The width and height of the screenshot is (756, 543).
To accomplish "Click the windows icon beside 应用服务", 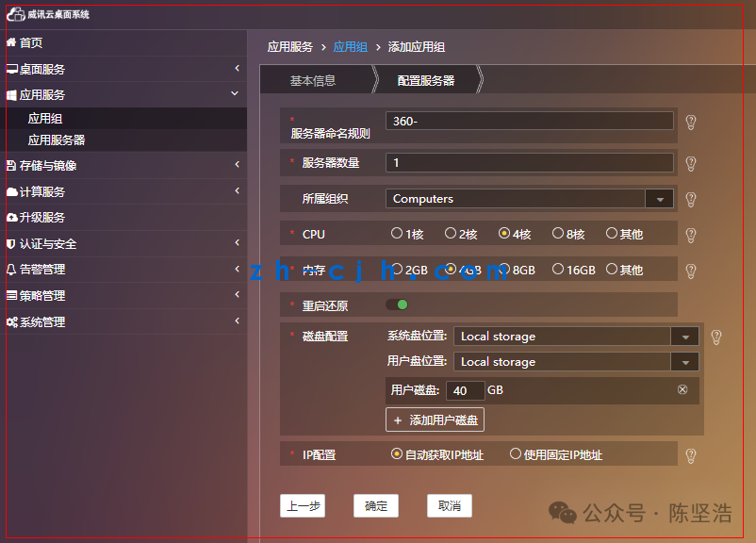I will [11, 95].
